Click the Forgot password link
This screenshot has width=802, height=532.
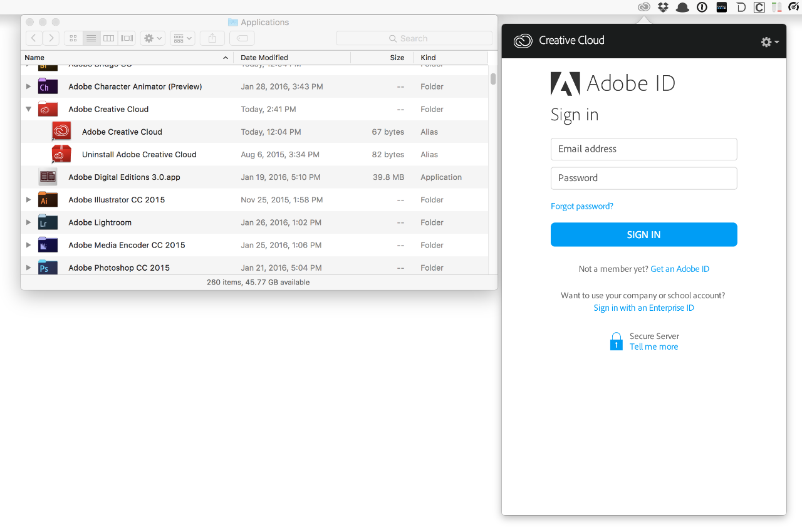(x=582, y=206)
